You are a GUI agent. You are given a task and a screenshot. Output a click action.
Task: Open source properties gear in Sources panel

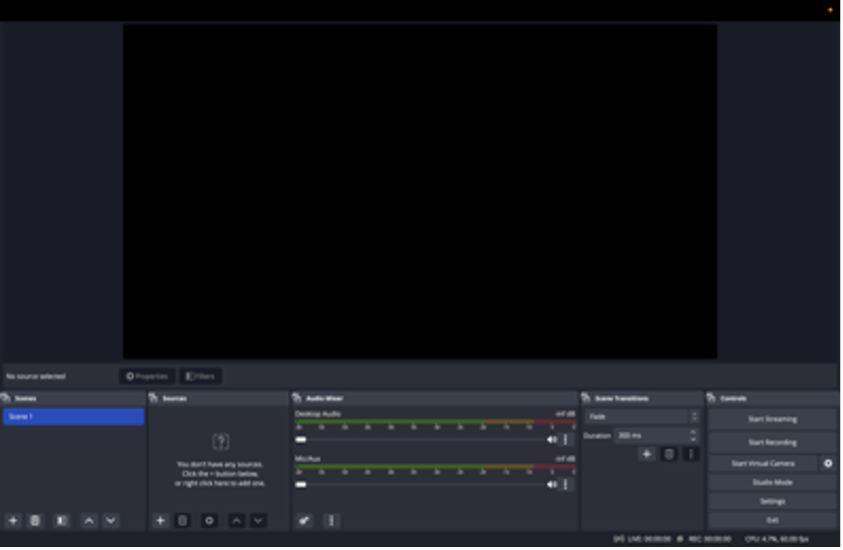pyautogui.click(x=210, y=522)
